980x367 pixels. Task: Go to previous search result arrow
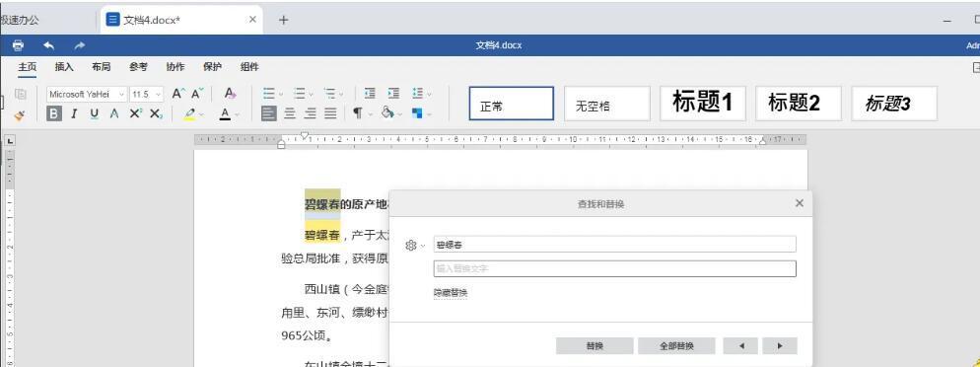click(x=740, y=345)
